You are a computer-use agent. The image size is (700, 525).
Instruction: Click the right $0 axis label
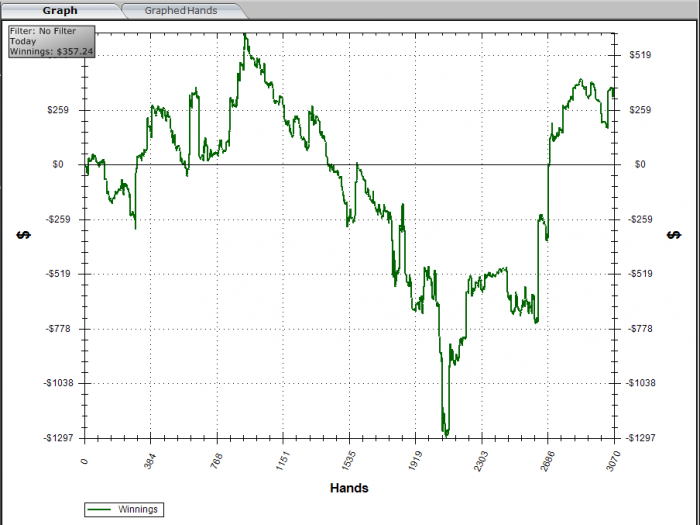pos(640,164)
